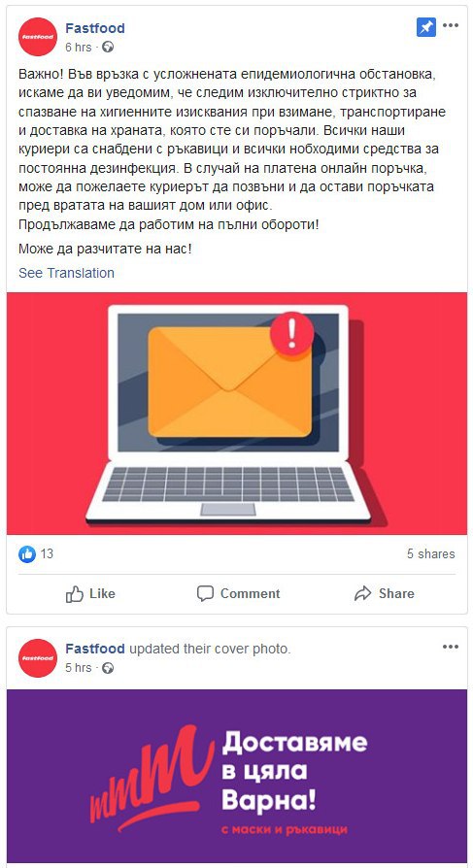Open three-dot options on the cover photo post
Image resolution: width=473 pixels, height=868 pixels.
click(451, 647)
